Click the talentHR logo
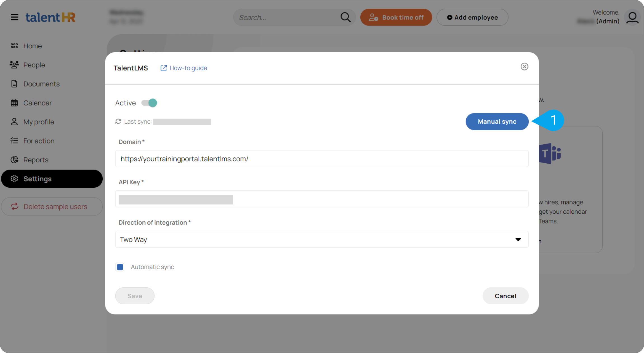 [50, 17]
